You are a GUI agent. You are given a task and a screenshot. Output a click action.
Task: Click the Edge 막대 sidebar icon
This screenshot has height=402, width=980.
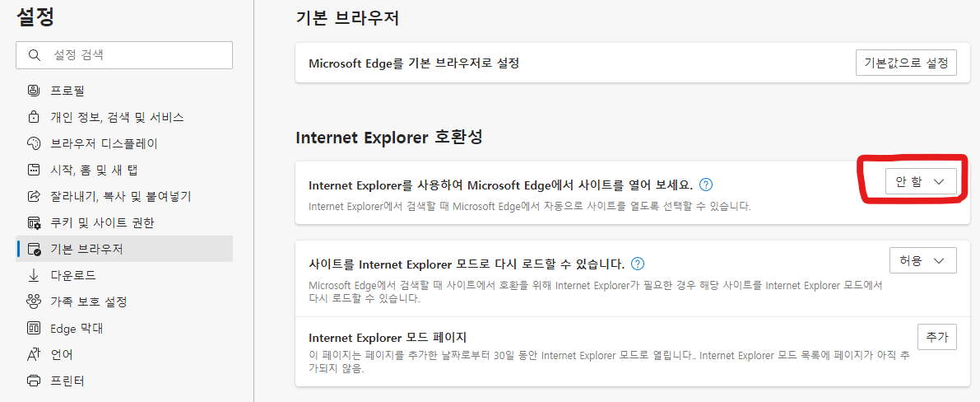click(x=34, y=328)
